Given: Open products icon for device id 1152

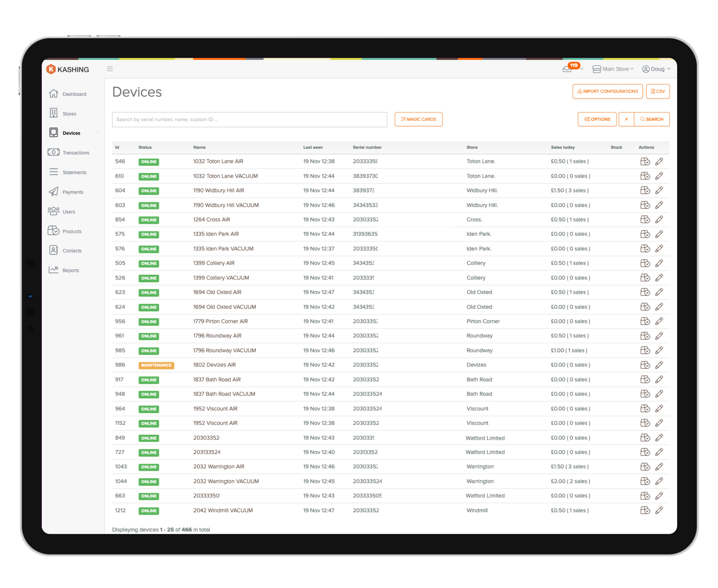Looking at the screenshot, I should coord(645,423).
